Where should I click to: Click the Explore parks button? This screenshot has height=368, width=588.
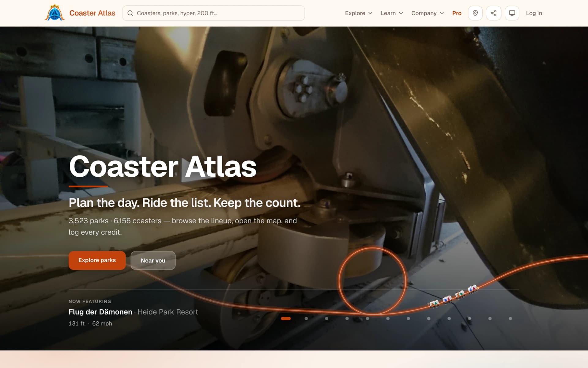coord(97,260)
